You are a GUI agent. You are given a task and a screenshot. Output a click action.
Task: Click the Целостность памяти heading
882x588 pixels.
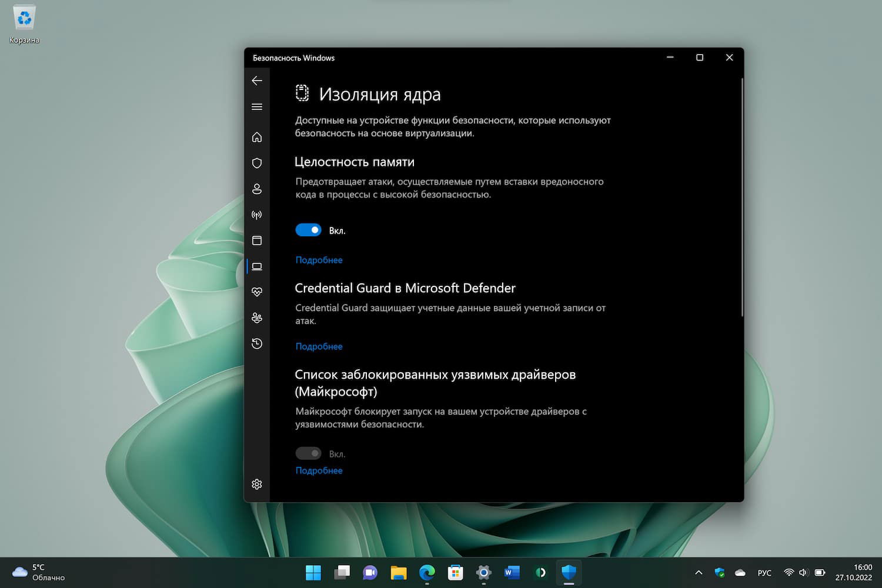click(x=355, y=162)
